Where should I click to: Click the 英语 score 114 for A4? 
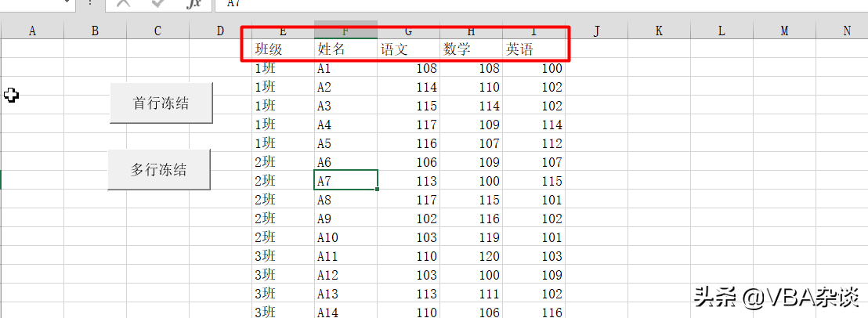(x=533, y=125)
